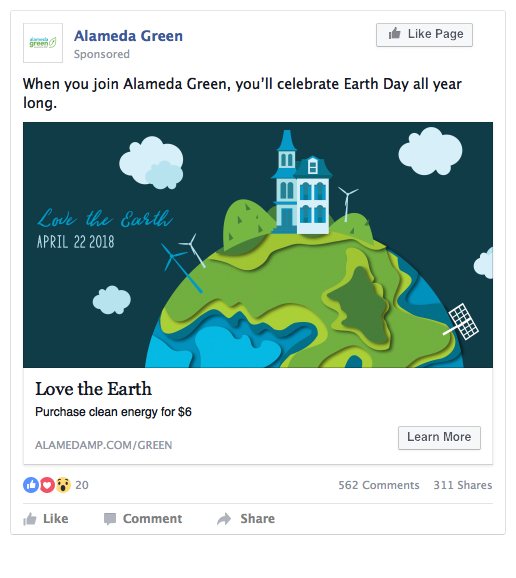Click the Share arrow icon
516x578 pixels.
(x=224, y=519)
